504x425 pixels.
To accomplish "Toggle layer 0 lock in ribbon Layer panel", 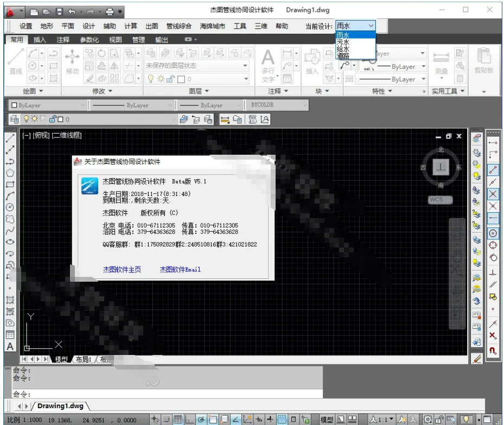I will [x=171, y=79].
